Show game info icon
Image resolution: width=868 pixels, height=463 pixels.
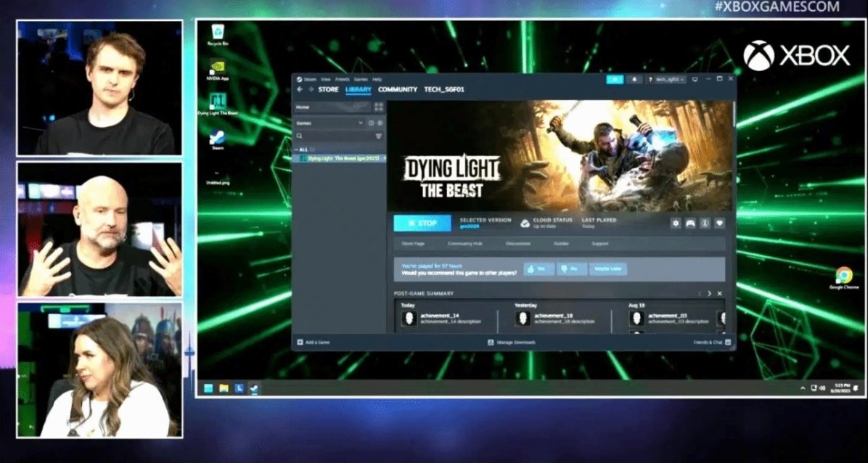705,224
